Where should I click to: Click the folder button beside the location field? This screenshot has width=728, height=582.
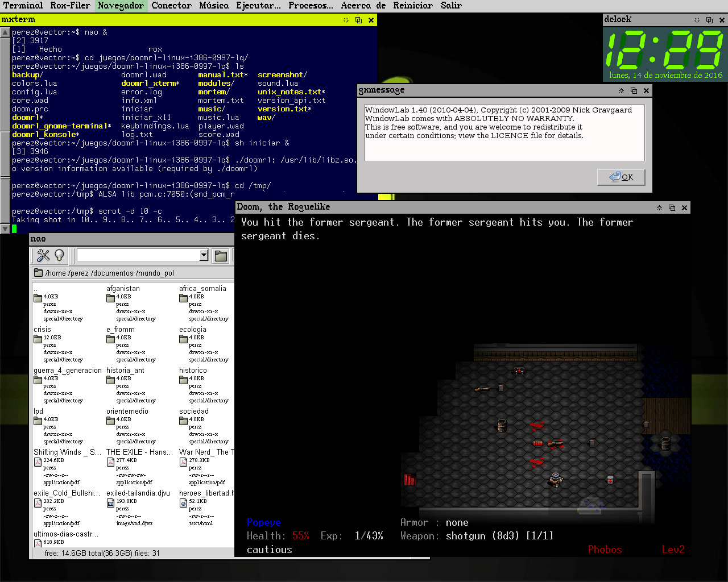(221, 256)
